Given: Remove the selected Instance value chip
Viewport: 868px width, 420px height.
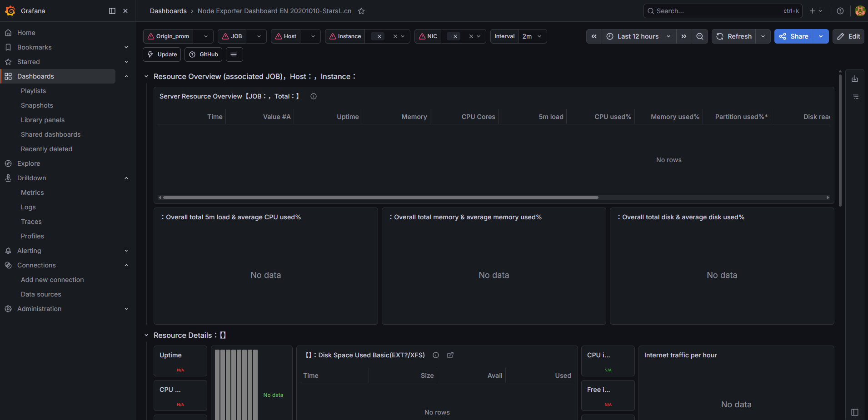Looking at the screenshot, I should coord(379,36).
